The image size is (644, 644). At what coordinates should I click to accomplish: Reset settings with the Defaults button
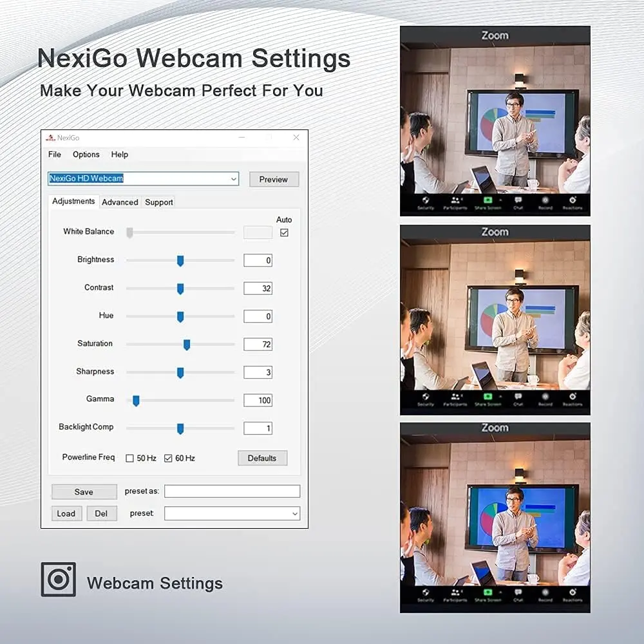[262, 458]
